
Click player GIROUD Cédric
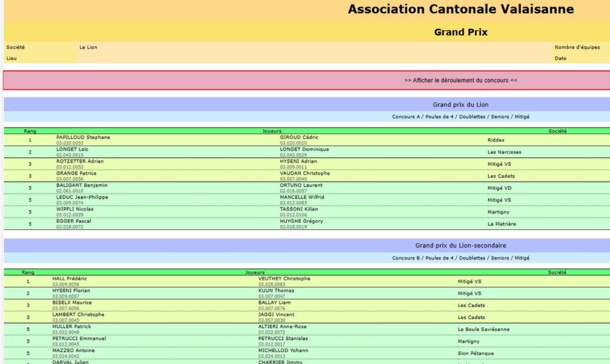(x=299, y=137)
